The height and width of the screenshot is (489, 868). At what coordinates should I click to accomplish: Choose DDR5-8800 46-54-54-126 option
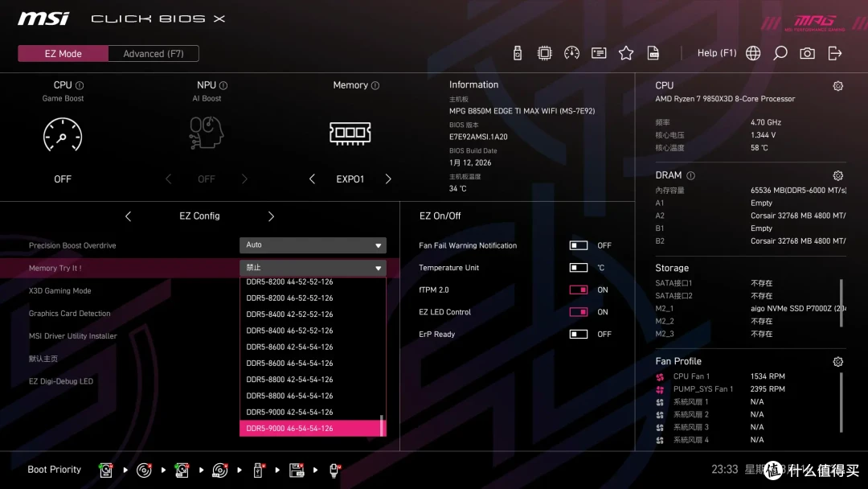(309, 396)
